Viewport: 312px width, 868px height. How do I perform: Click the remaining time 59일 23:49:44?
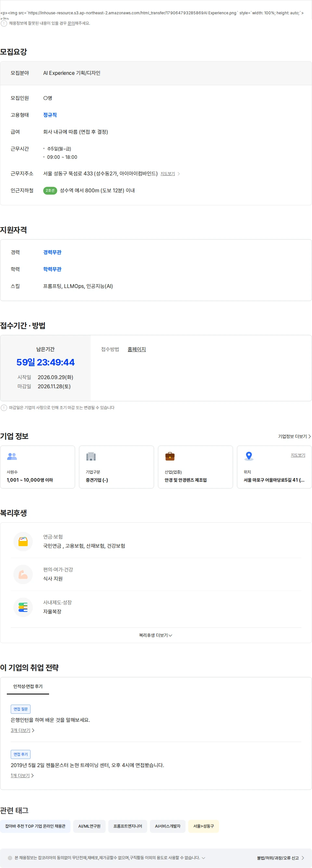click(45, 362)
